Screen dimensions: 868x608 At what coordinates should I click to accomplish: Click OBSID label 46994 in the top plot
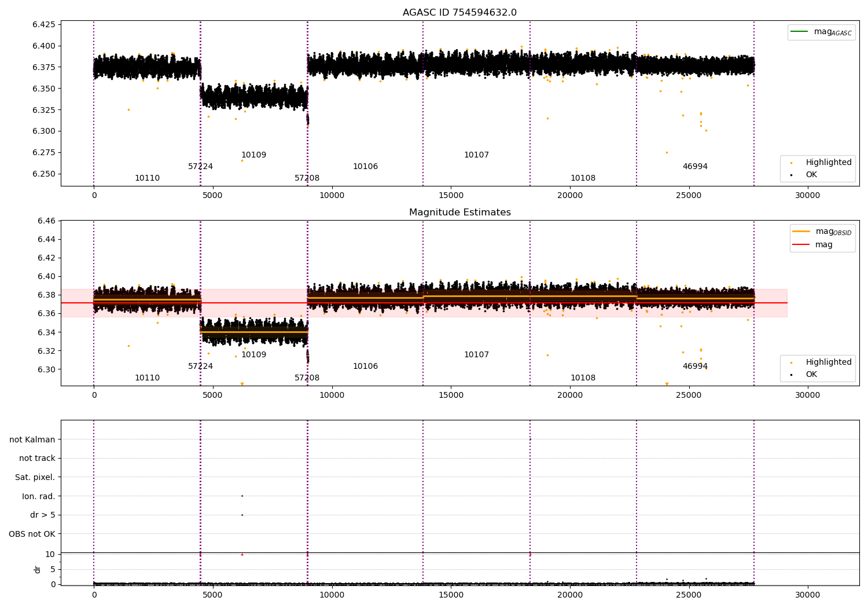point(695,167)
